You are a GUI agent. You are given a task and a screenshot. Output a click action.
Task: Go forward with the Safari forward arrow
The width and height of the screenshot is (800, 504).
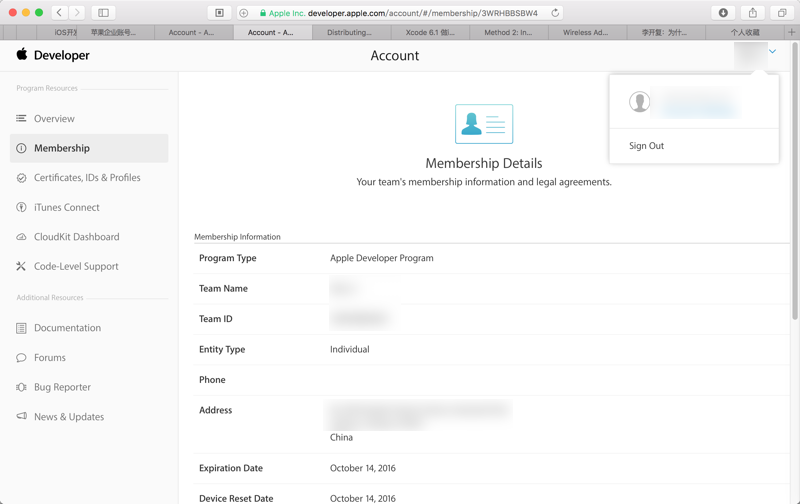tap(77, 13)
